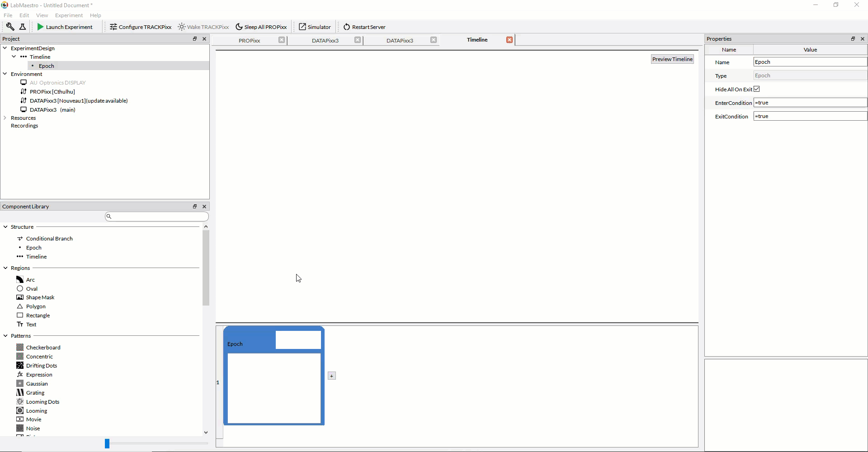Close the Timeline tab with red X
The image size is (868, 452).
pyautogui.click(x=509, y=40)
